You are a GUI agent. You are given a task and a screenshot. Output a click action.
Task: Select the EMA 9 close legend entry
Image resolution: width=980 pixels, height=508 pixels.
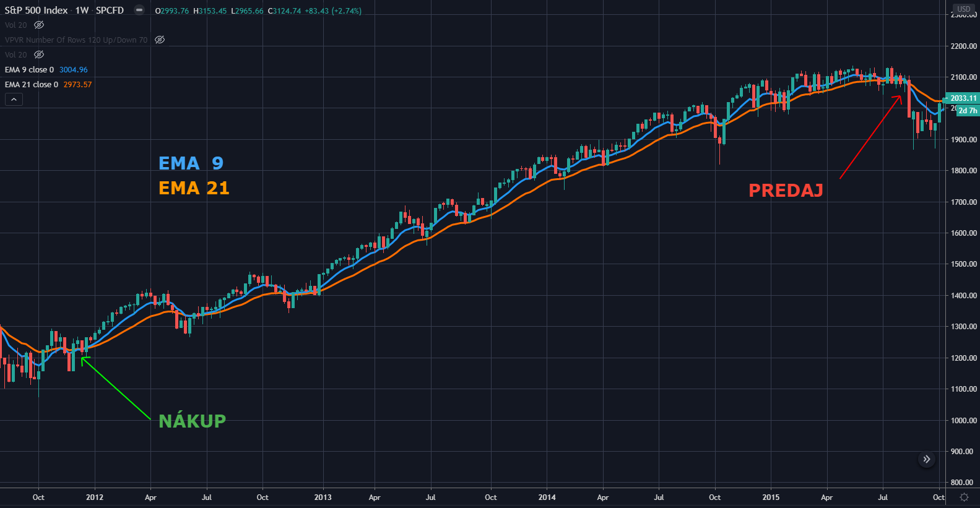[30, 70]
